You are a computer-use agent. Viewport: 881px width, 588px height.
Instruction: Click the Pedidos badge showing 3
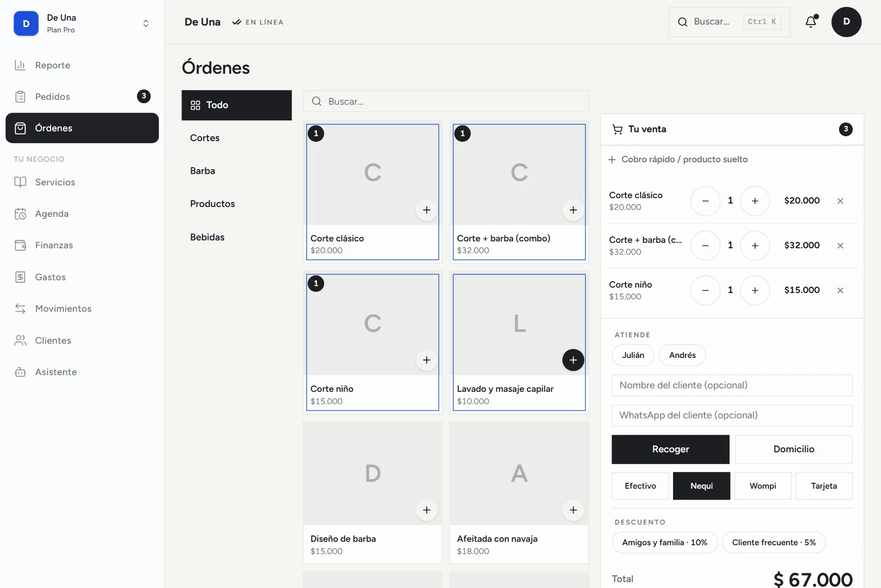pos(144,96)
